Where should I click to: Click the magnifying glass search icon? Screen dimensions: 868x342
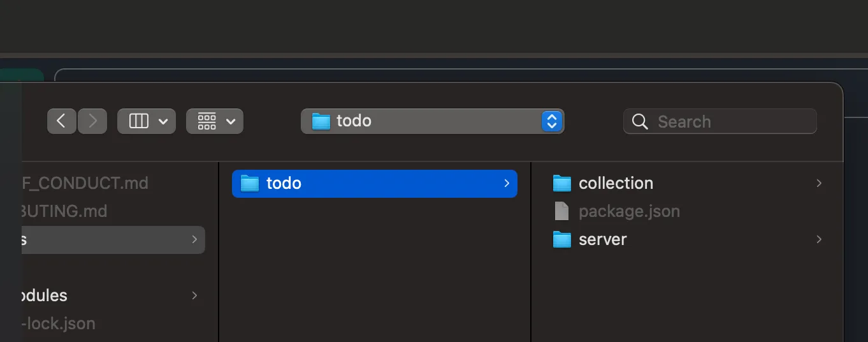[640, 121]
